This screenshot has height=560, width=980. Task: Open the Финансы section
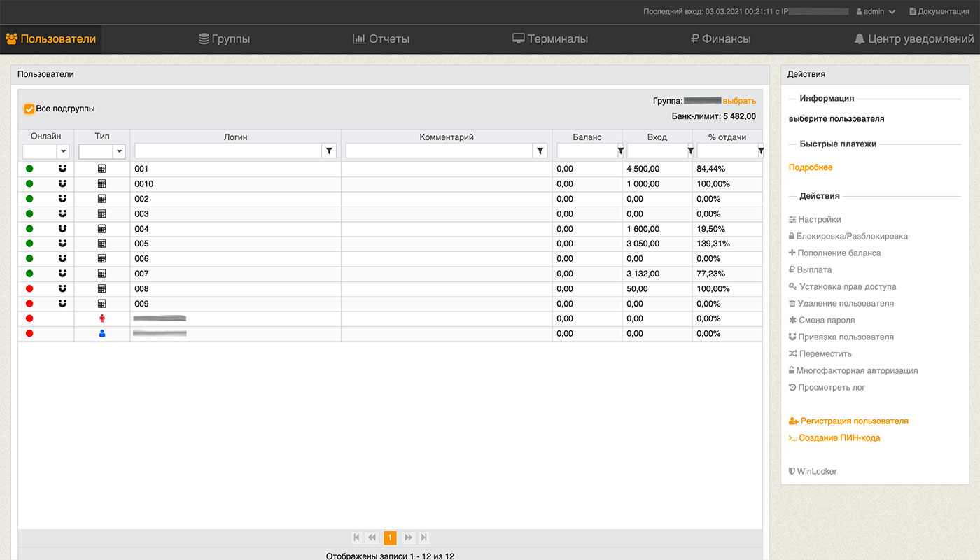[x=720, y=39]
